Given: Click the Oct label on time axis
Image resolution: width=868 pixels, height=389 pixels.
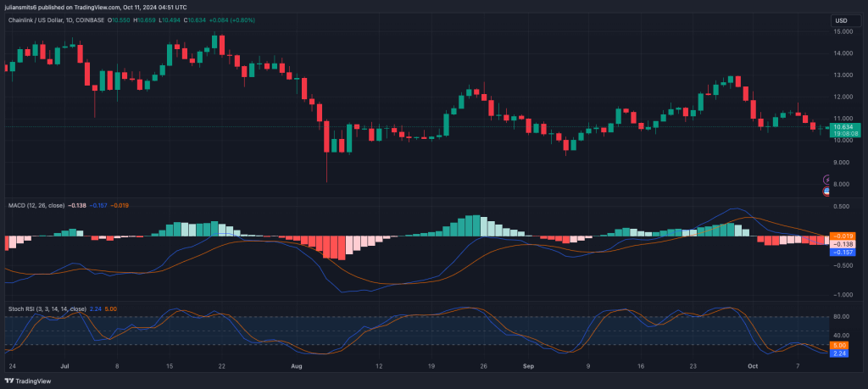Looking at the screenshot, I should 752,366.
